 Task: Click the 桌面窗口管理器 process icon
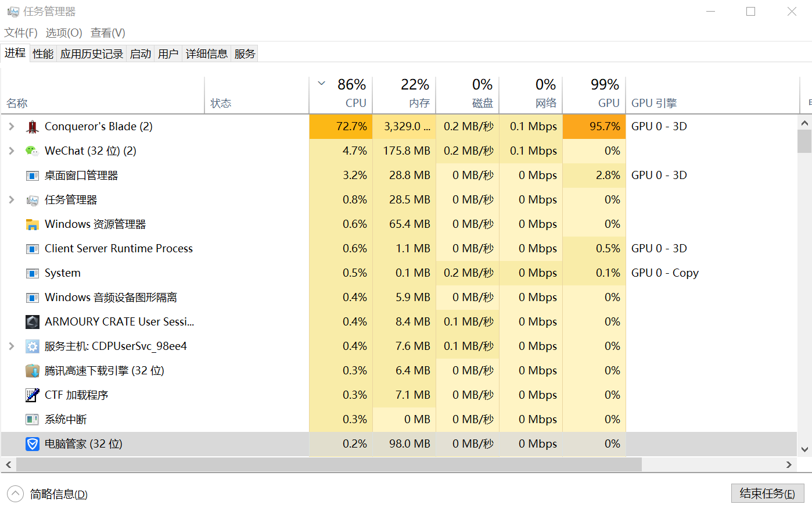pyautogui.click(x=33, y=176)
